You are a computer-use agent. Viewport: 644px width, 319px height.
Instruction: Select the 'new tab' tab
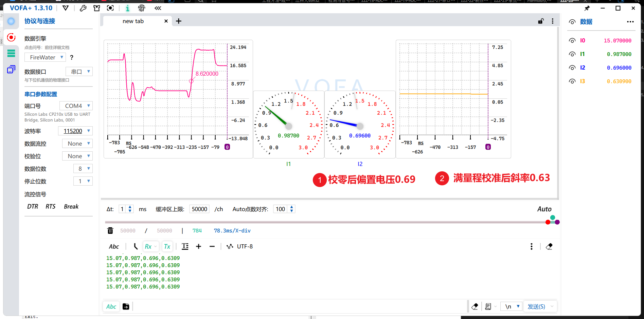coord(133,21)
